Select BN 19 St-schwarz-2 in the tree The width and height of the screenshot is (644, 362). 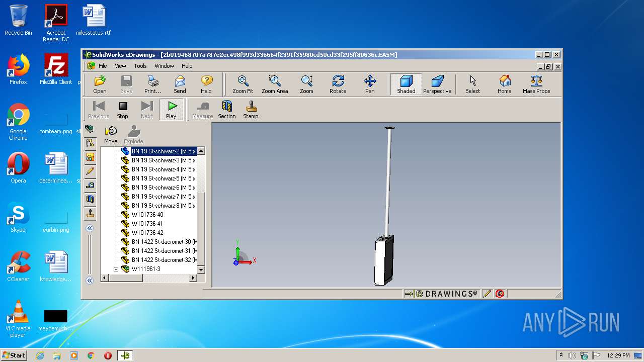[164, 151]
